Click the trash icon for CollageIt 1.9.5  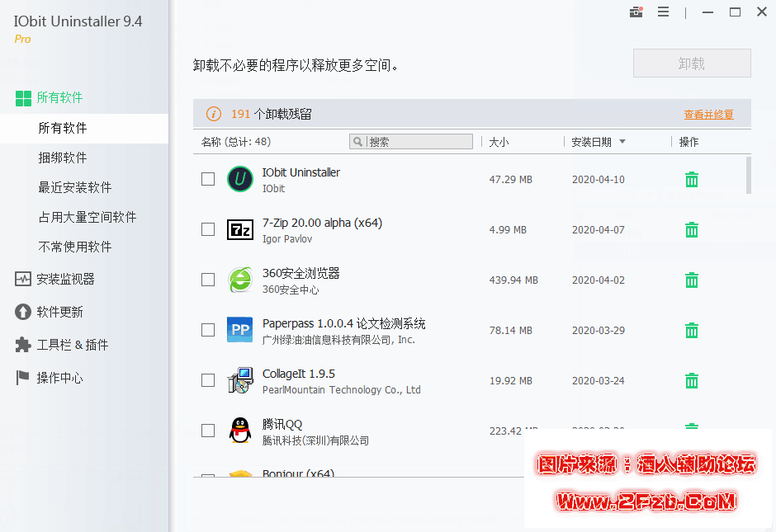pyautogui.click(x=692, y=381)
